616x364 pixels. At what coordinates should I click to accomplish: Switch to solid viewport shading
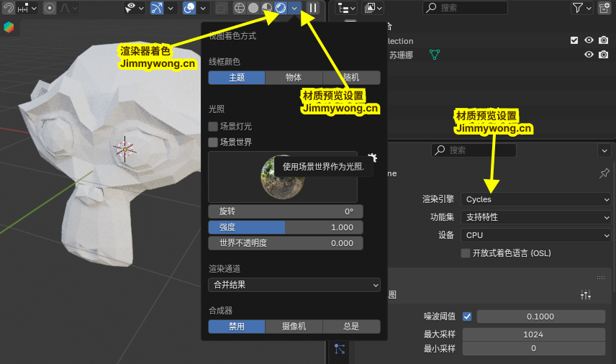click(253, 8)
